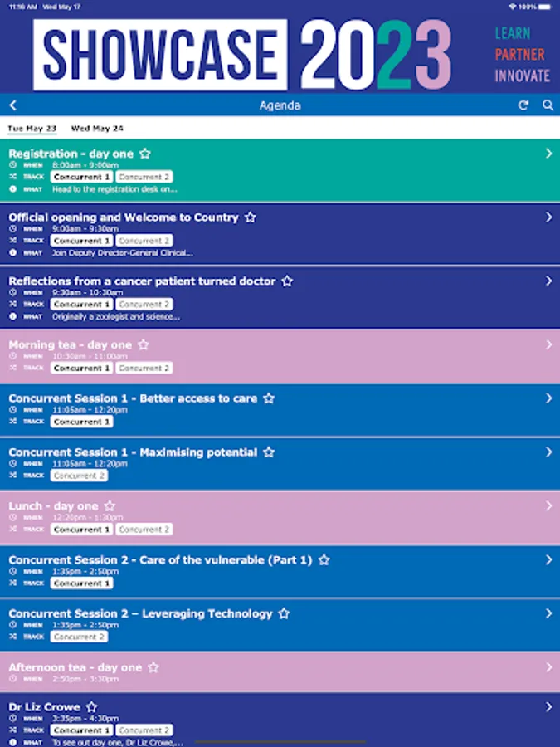This screenshot has height=747, width=560.
Task: Favorite Afternoon tea - day one
Action: (153, 667)
